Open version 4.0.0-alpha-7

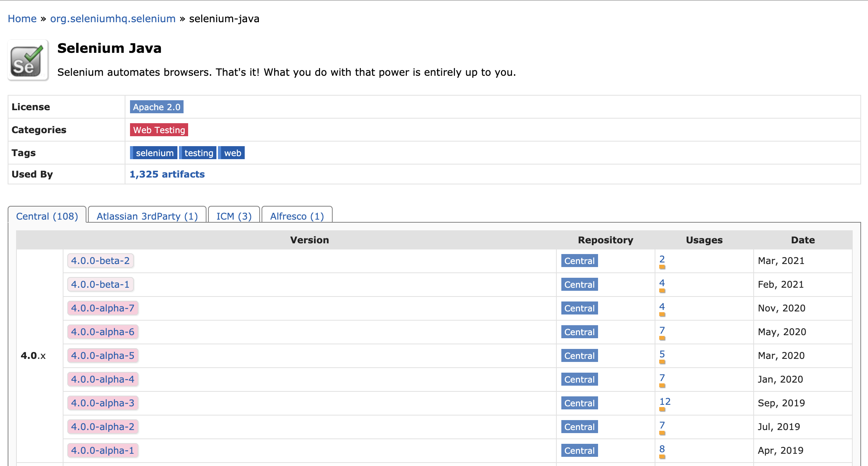(102, 308)
